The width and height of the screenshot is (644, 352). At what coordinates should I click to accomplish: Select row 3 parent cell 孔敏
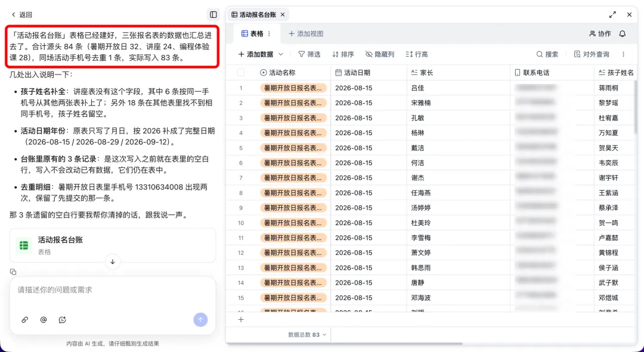tap(459, 118)
